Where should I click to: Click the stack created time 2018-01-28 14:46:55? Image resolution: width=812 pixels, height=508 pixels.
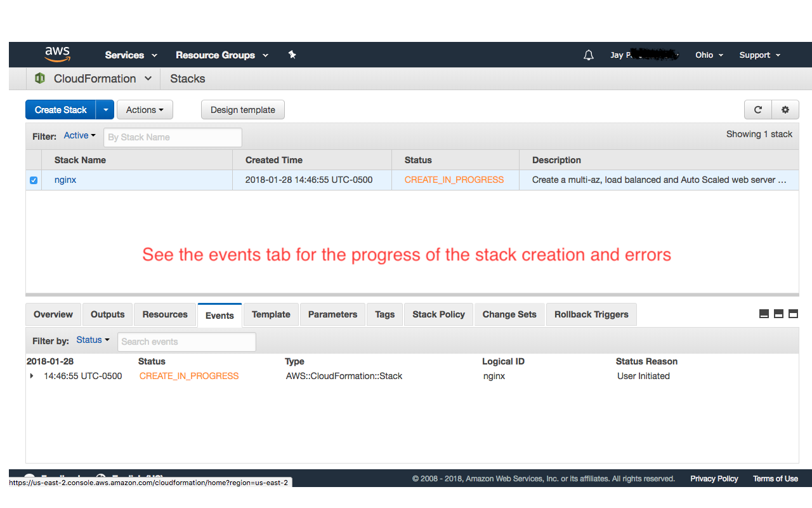[x=309, y=180]
